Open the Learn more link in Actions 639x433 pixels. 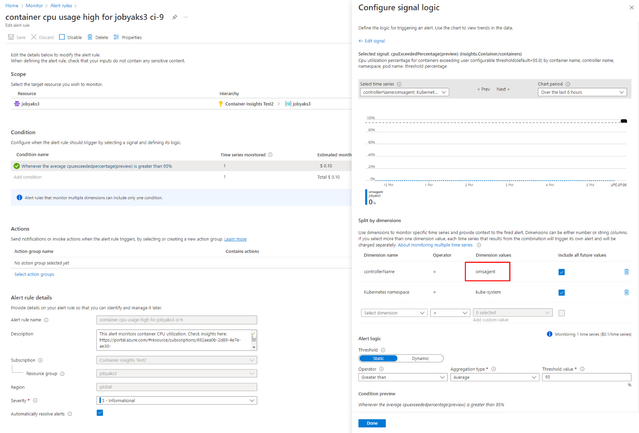(235, 239)
